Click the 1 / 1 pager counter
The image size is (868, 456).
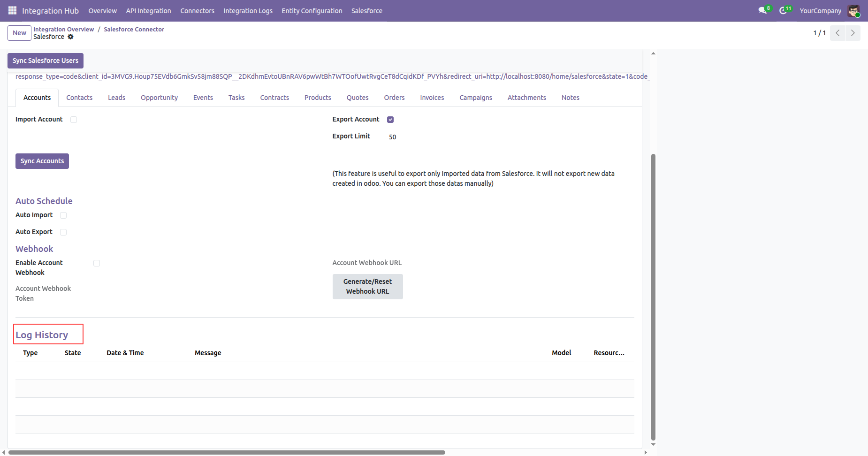[x=819, y=33]
